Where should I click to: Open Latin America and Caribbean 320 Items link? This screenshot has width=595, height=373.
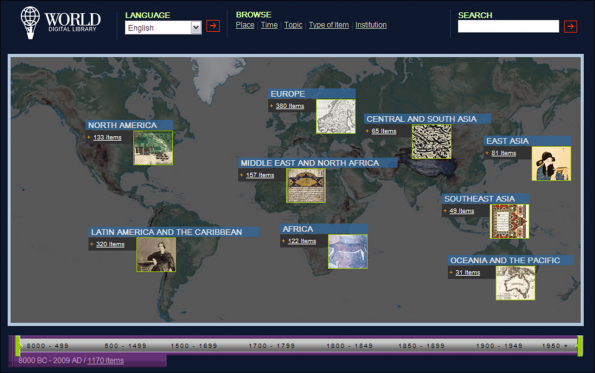coord(110,244)
